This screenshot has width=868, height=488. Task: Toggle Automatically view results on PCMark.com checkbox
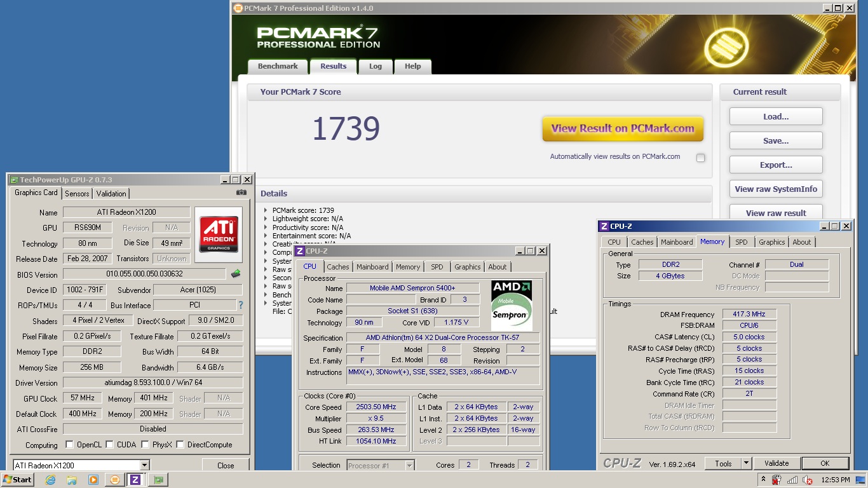point(700,158)
